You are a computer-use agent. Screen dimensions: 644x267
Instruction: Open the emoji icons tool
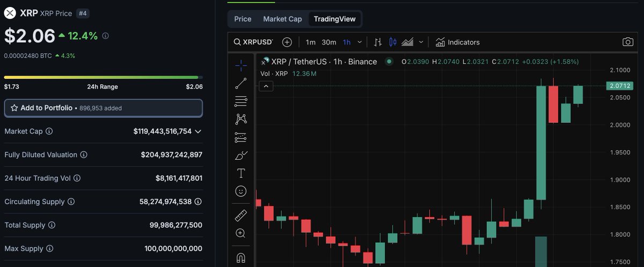pos(241,191)
